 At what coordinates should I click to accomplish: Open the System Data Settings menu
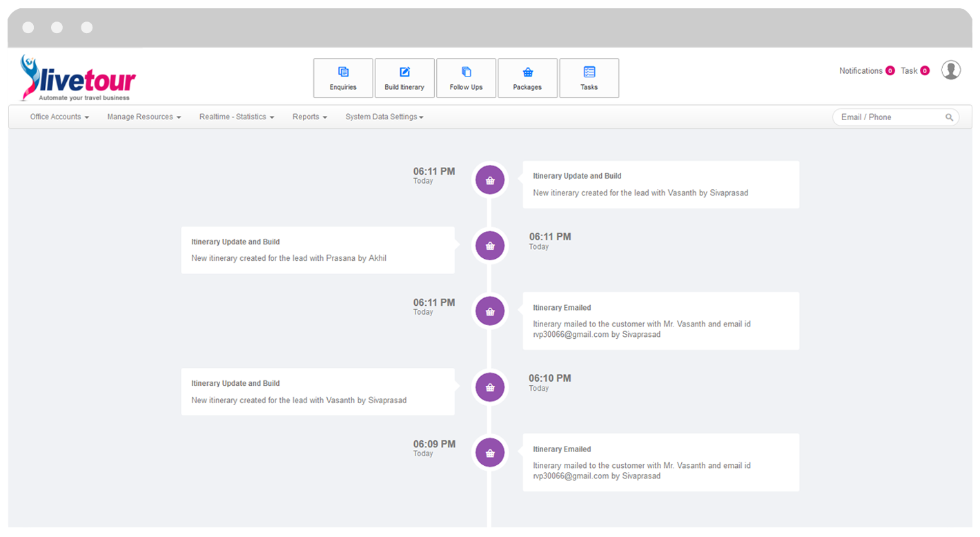tap(384, 117)
